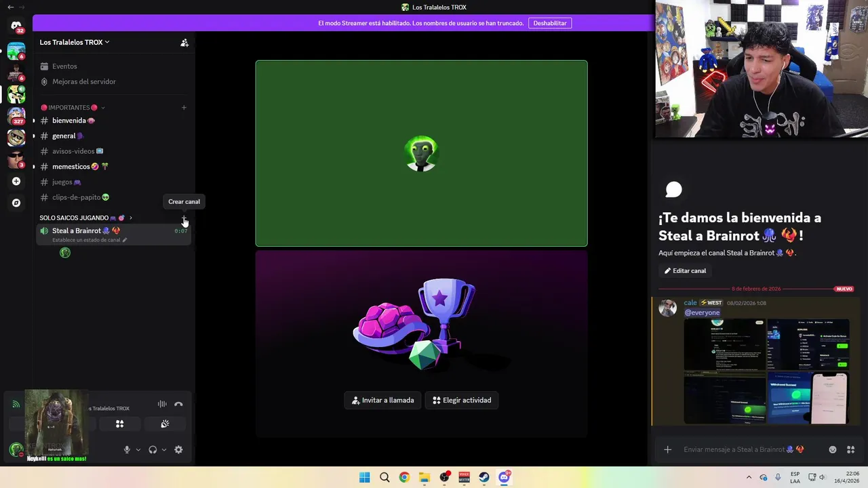The image size is (868, 488).
Task: Open emoji picker in message box
Action: [x=833, y=449]
